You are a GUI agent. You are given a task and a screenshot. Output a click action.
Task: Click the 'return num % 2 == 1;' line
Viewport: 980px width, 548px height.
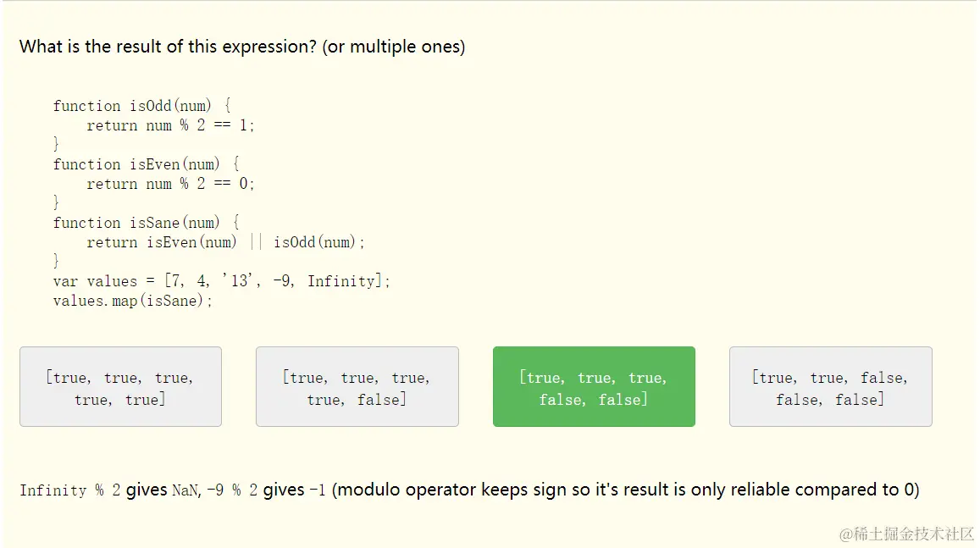170,125
